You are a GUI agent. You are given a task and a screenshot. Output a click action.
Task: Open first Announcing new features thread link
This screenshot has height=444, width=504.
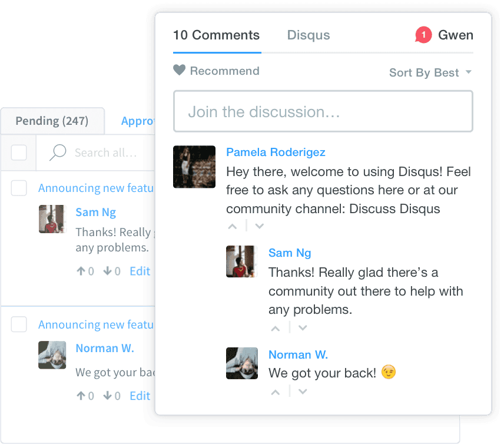coord(96,188)
